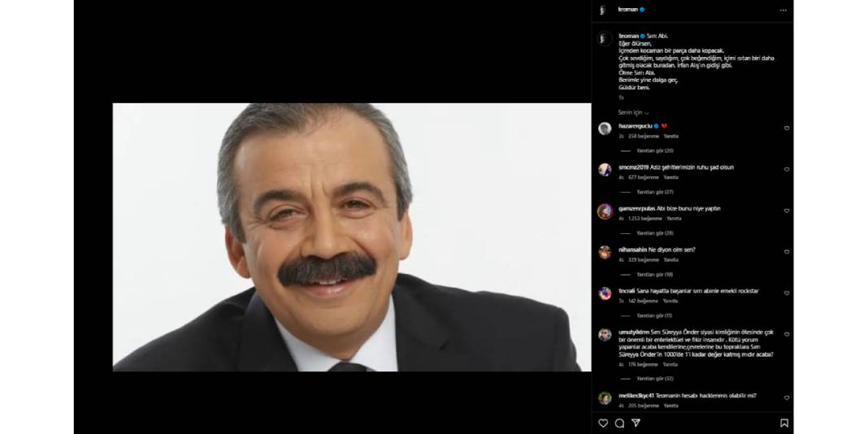Image resolution: width=868 pixels, height=434 pixels.
Task: Click the teoman username in the header
Action: click(627, 10)
